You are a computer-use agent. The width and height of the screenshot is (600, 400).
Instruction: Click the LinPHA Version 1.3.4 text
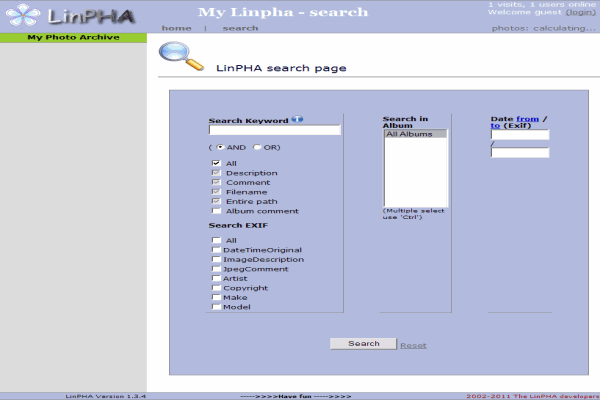tap(106, 396)
